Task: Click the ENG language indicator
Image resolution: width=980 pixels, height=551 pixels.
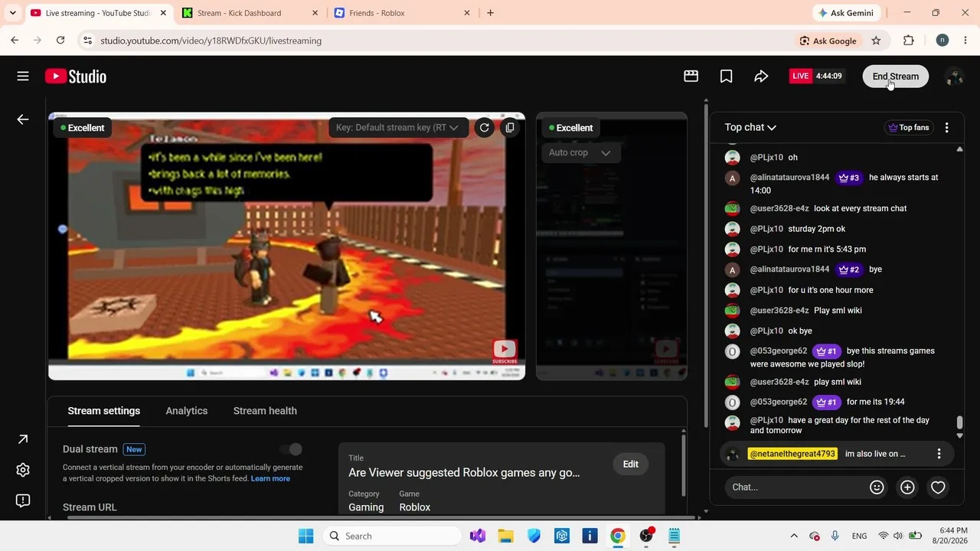Action: [859, 536]
